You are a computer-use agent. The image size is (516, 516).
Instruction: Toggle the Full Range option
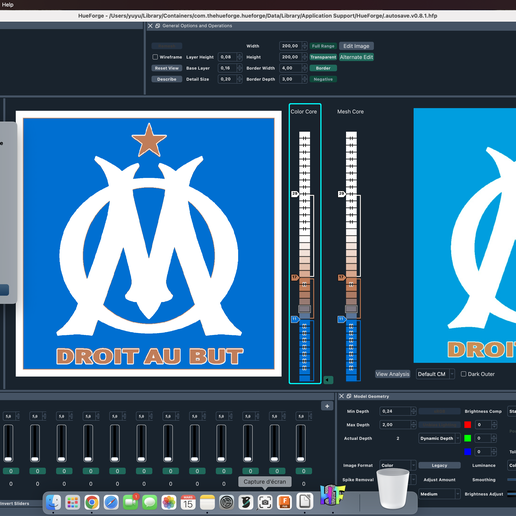[323, 46]
